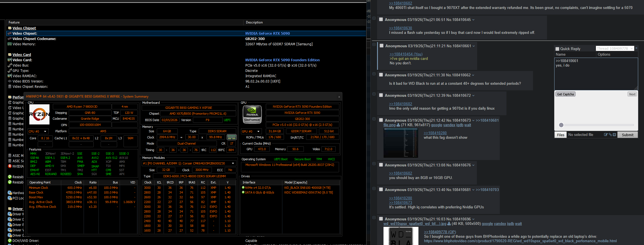Tick the checkbox for post No.108410676
The image size is (644, 245).
click(x=381, y=165)
